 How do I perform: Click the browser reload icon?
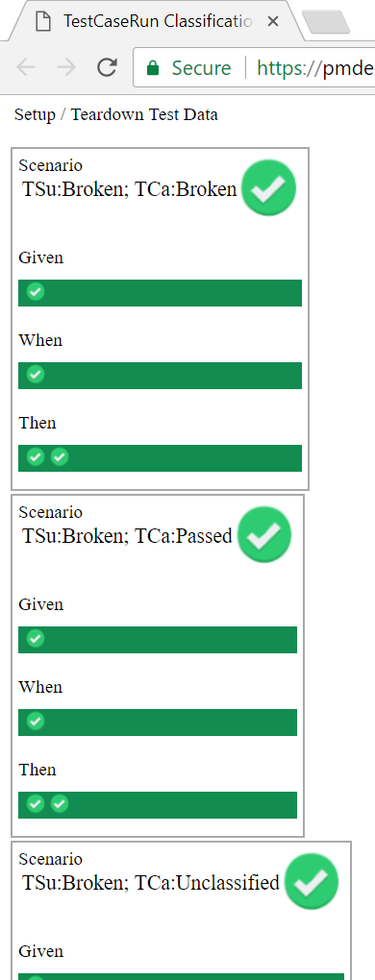pos(107,67)
